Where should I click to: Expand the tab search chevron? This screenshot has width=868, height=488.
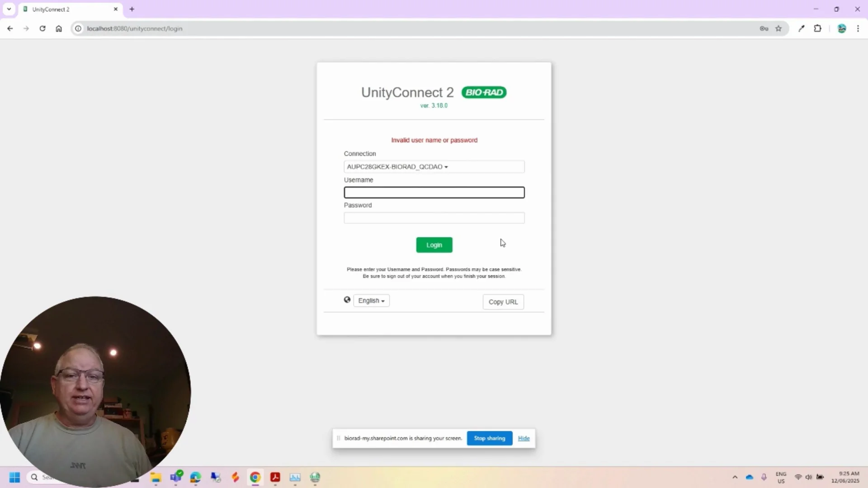[9, 9]
